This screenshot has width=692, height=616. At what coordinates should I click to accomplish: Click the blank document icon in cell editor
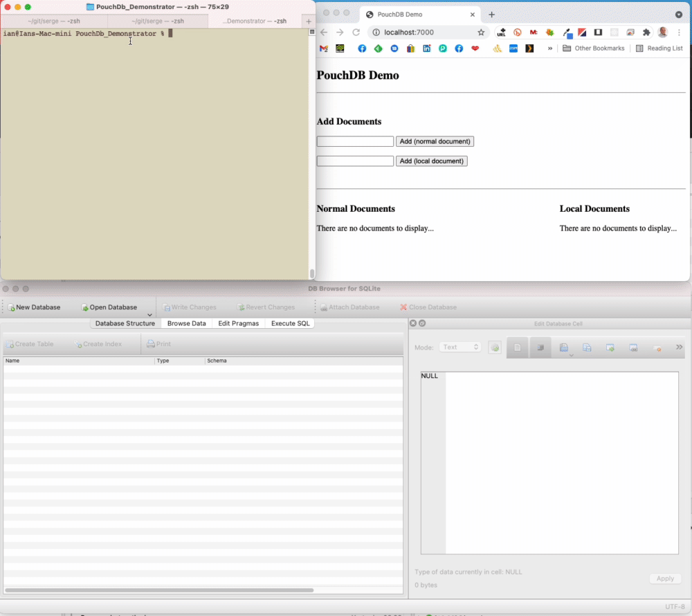point(517,347)
